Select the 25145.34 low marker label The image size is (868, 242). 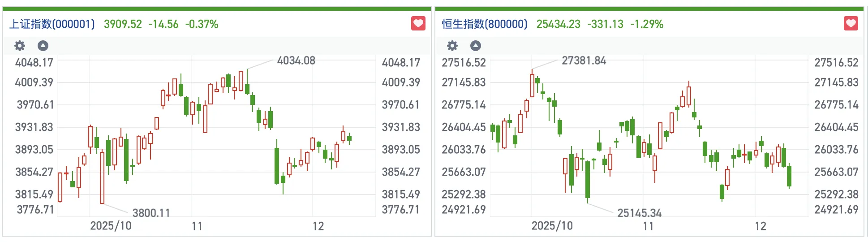click(639, 213)
